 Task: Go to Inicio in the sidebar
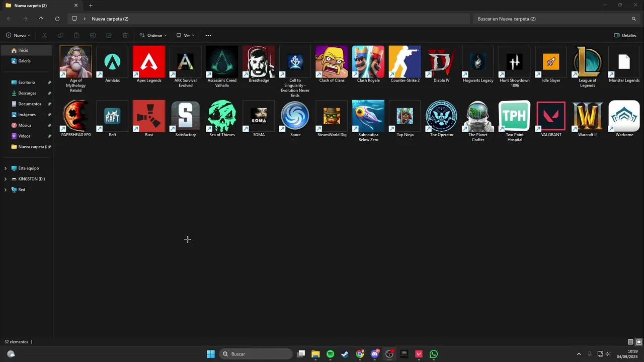pos(26,50)
